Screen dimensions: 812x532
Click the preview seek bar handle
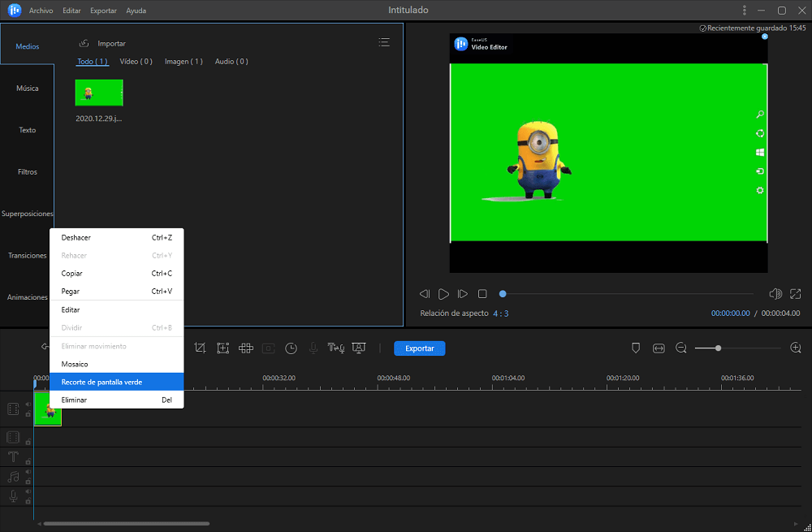click(503, 294)
